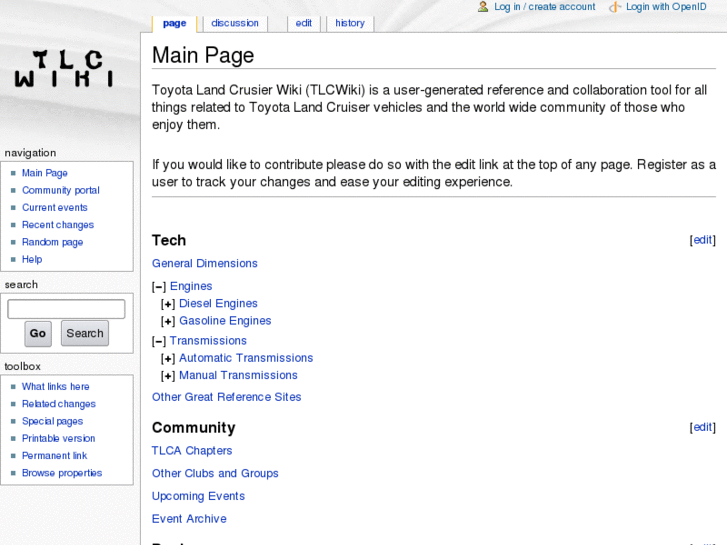Open Browse properties link
The image size is (727, 545).
[62, 473]
